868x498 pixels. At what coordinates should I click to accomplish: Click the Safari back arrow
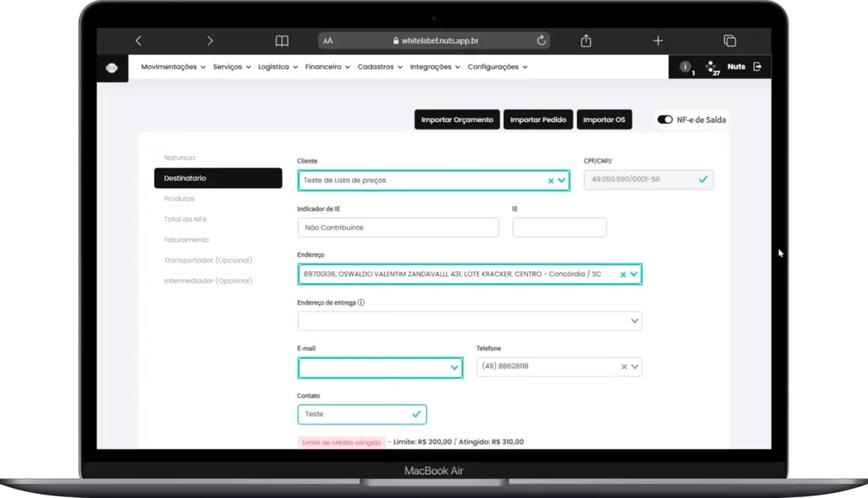point(138,41)
